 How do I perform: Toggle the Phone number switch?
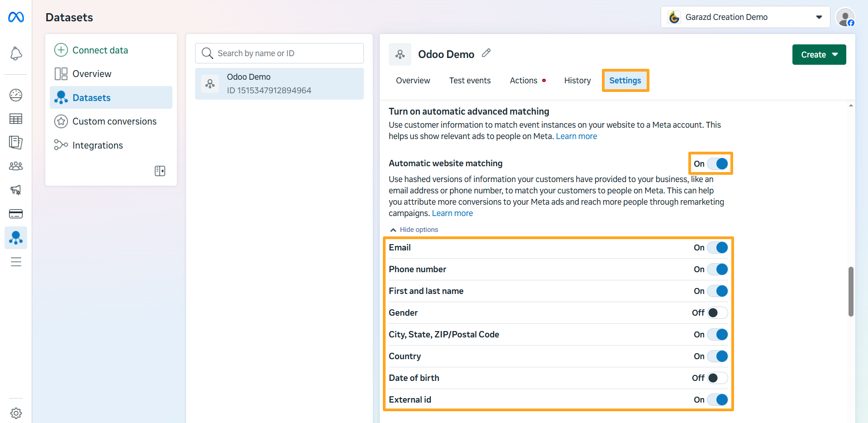click(x=718, y=269)
